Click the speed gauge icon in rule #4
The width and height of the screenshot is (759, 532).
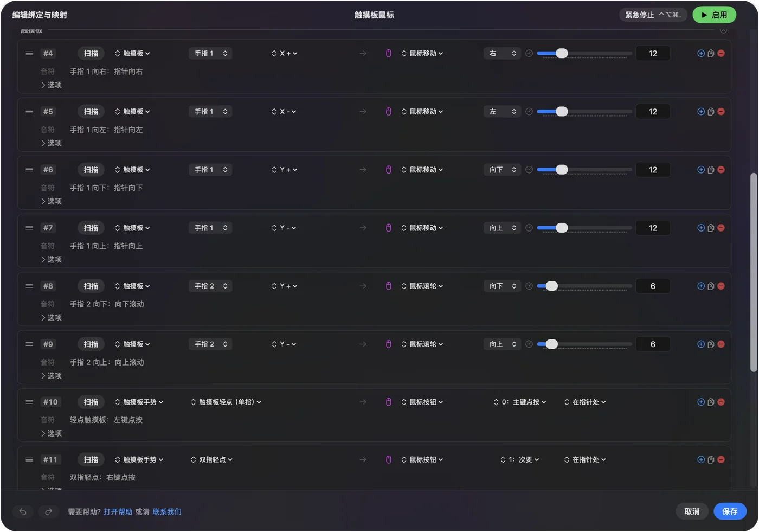tap(529, 53)
